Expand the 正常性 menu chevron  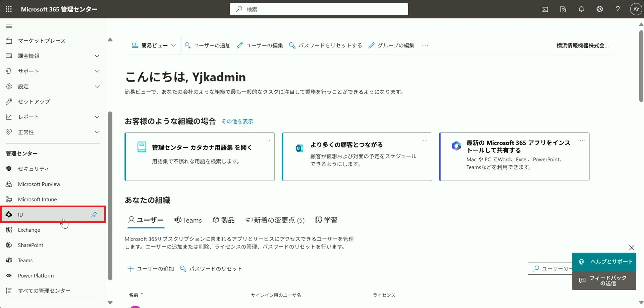(x=97, y=132)
